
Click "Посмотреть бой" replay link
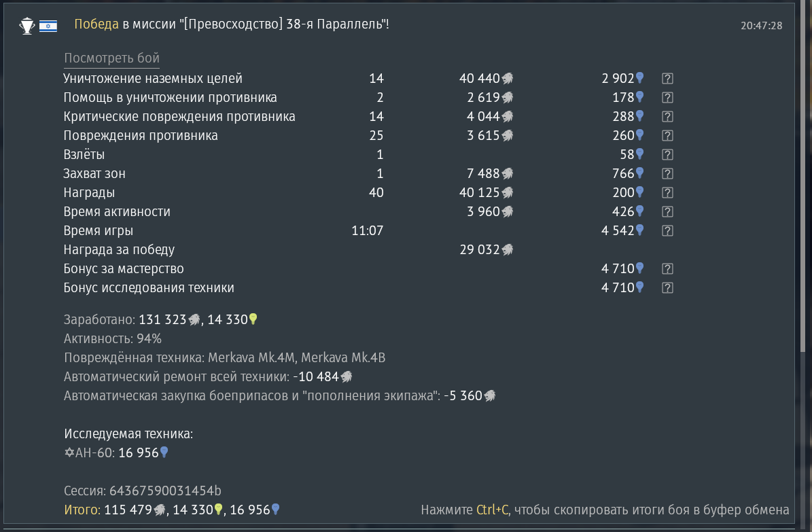pos(111,58)
